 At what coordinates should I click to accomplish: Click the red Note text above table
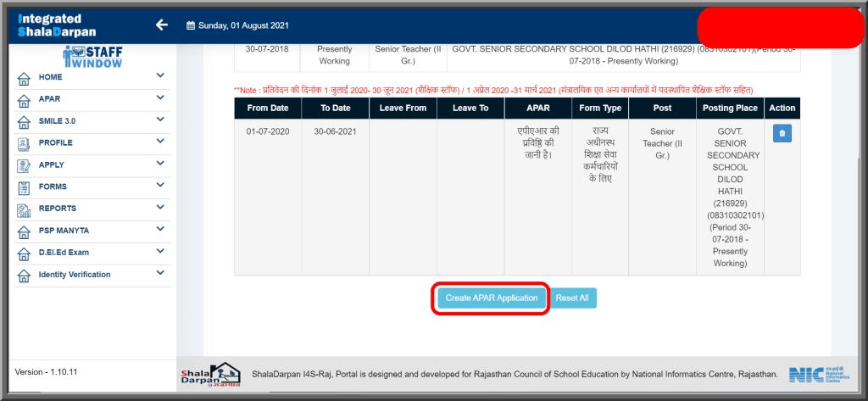coord(493,90)
